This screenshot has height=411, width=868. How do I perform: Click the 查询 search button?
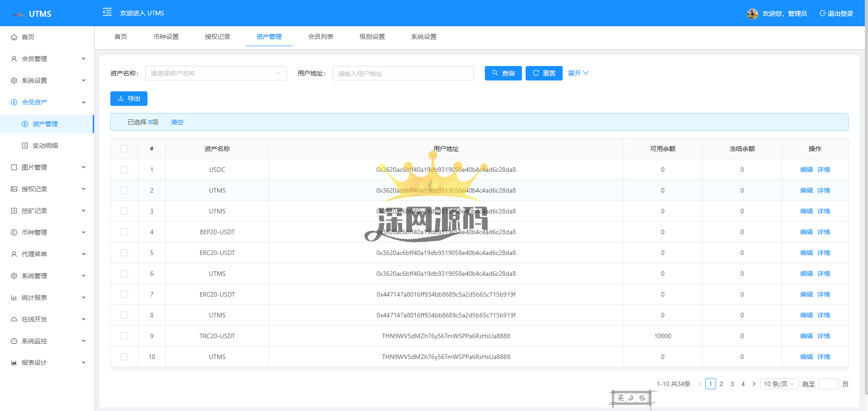[503, 73]
